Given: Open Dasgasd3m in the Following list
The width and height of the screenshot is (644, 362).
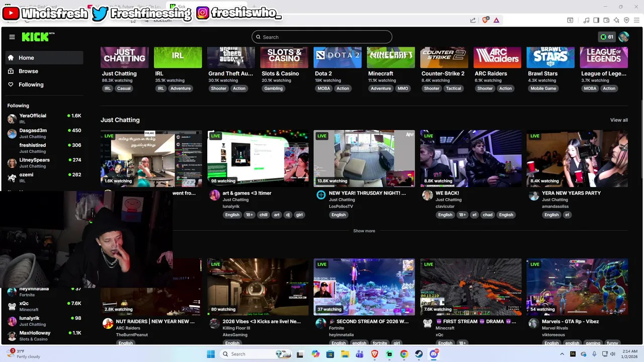Looking at the screenshot, I should click(44, 133).
